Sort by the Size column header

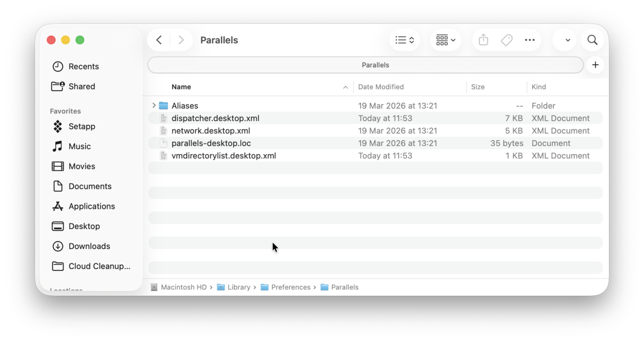(478, 87)
